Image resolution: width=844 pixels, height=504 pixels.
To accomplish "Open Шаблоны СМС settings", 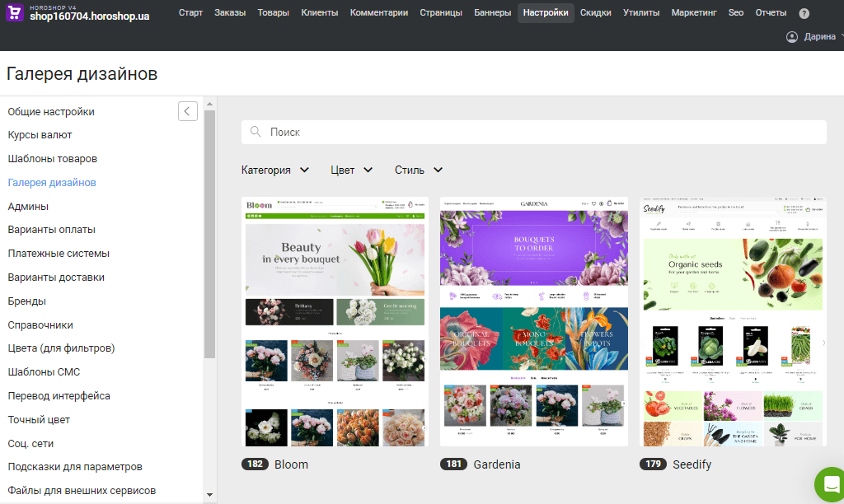I will point(44,371).
